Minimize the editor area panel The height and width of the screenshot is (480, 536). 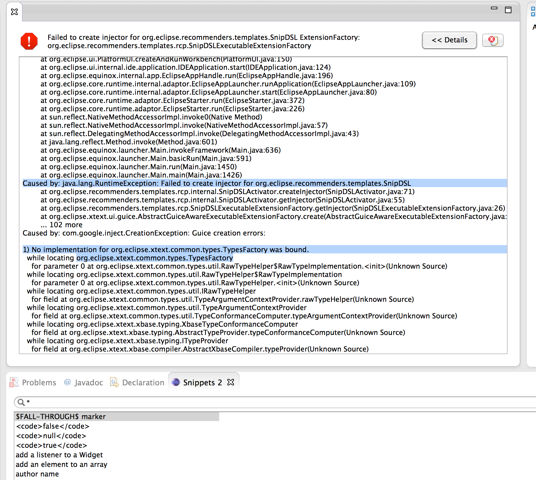[494, 8]
